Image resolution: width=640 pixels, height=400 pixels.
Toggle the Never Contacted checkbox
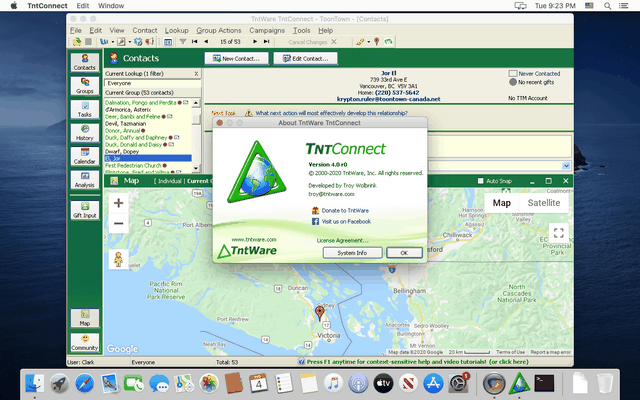pos(513,73)
